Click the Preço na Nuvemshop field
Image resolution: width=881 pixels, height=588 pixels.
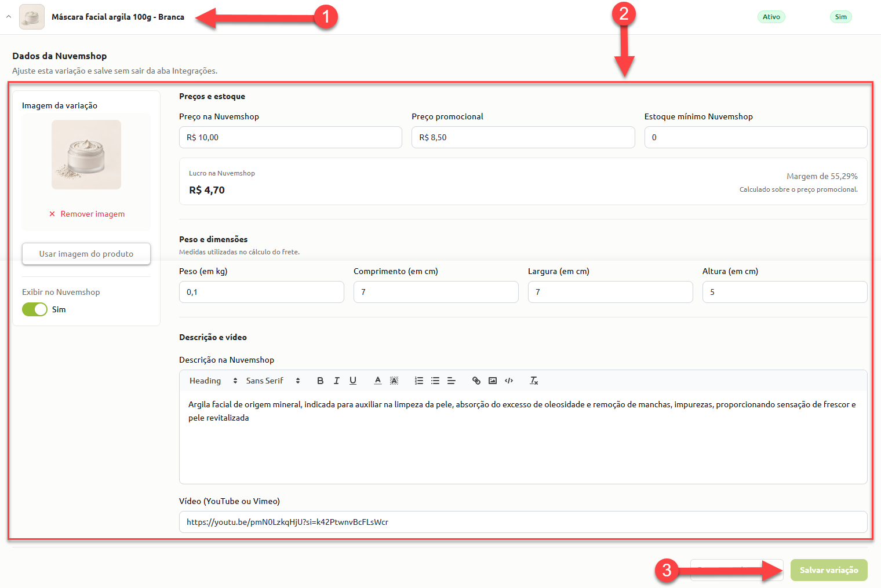click(x=290, y=137)
